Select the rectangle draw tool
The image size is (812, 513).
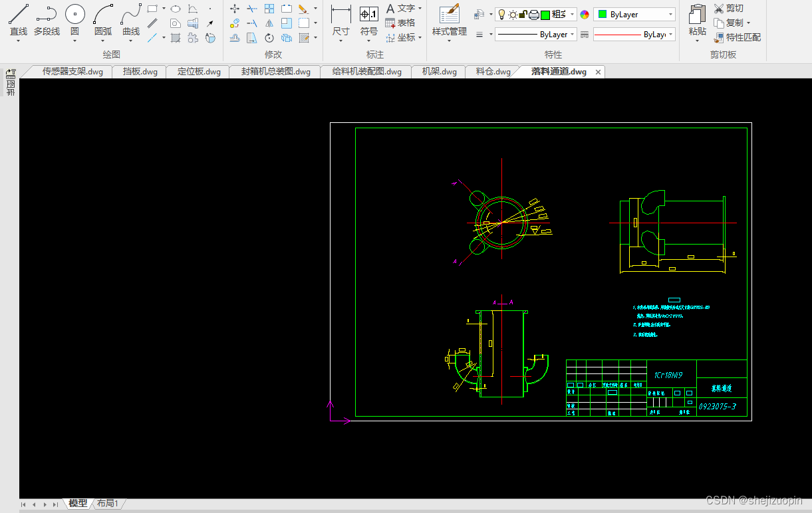[152, 9]
